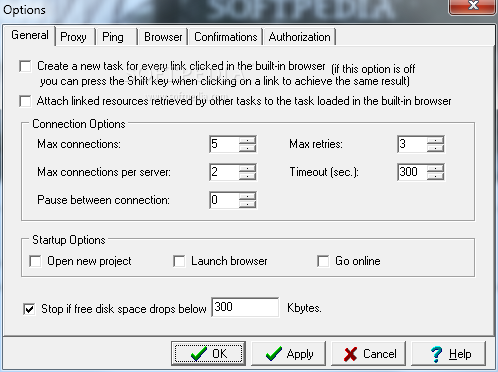
Task: Close the Options dialog window
Action: coord(473,6)
